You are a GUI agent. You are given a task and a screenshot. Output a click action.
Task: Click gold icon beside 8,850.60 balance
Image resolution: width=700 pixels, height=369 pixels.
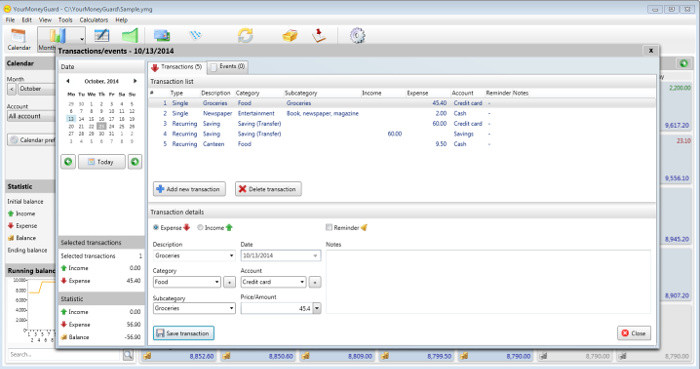coord(226,356)
